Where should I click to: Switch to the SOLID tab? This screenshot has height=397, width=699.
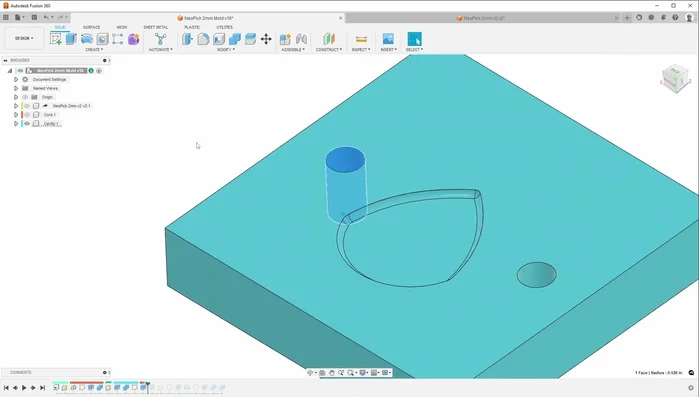tap(60, 27)
